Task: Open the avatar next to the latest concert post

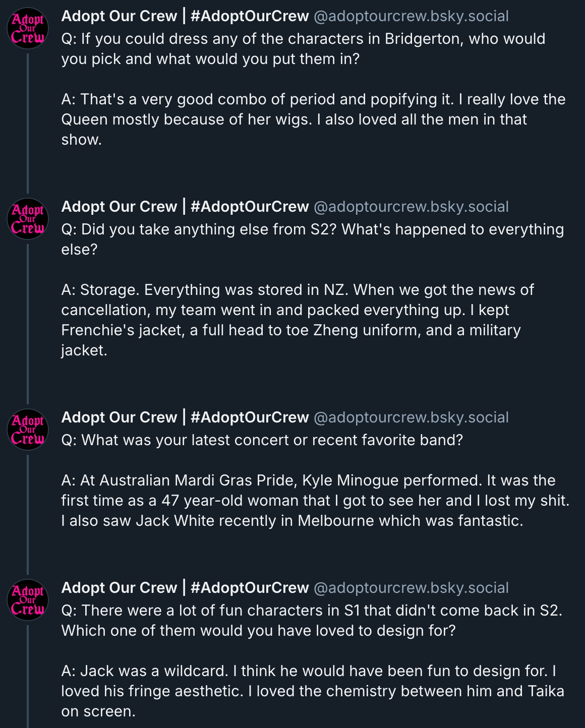Action: tap(28, 430)
